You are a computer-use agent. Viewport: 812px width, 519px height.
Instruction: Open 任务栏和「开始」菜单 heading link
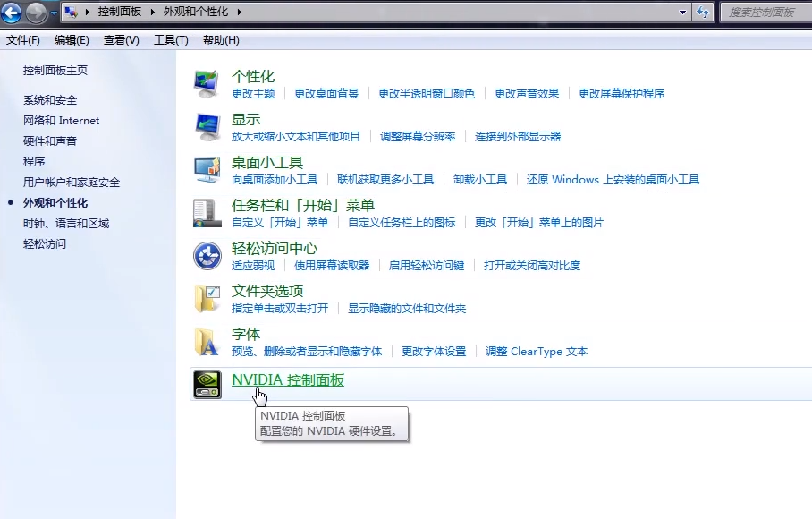303,206
